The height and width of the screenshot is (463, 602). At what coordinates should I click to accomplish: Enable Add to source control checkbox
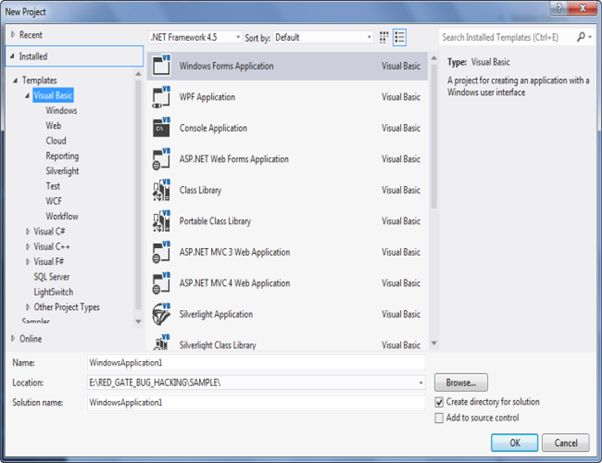(439, 418)
